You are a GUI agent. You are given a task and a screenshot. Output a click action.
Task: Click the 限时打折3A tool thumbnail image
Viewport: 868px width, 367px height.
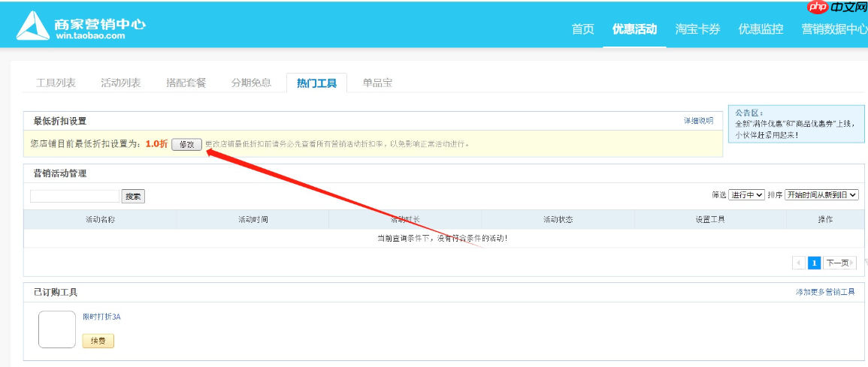click(x=57, y=329)
